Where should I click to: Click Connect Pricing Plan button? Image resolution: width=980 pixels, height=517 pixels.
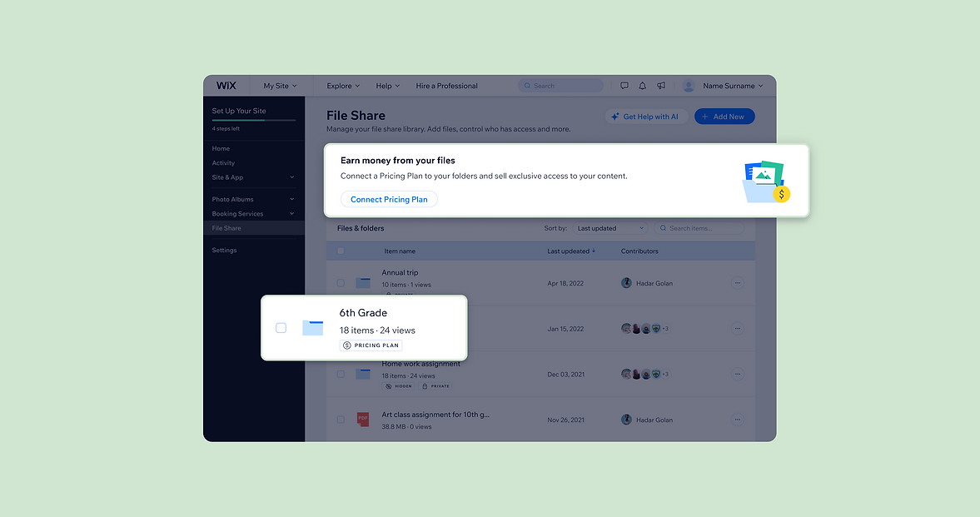point(389,200)
